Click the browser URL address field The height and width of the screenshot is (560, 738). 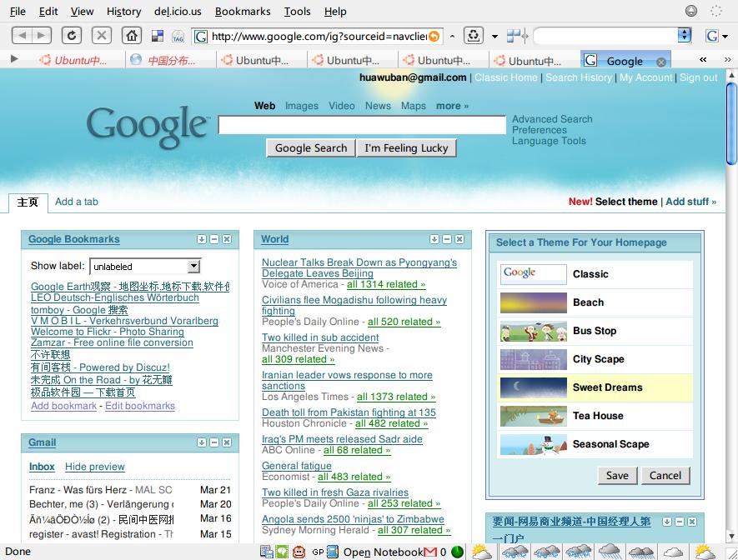coord(319,36)
